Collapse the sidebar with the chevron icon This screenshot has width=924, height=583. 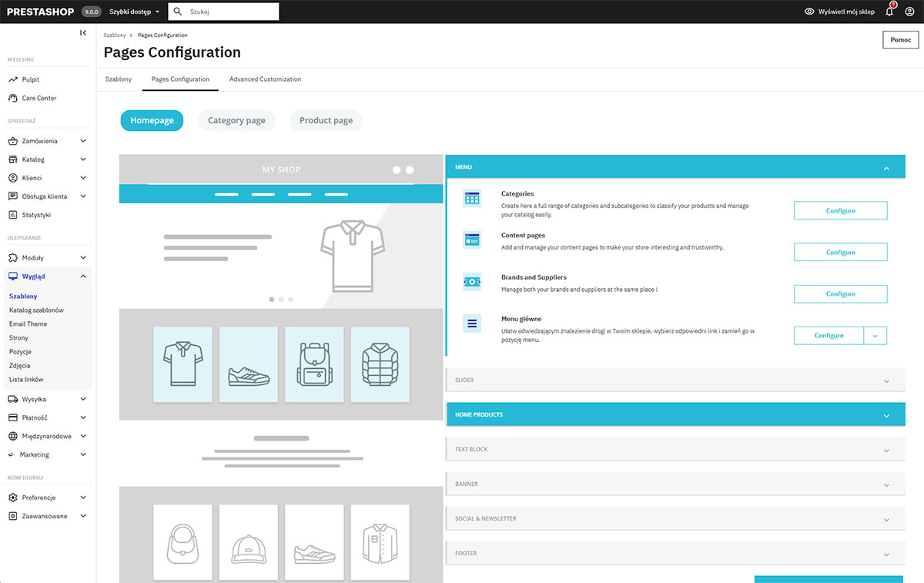[x=83, y=32]
